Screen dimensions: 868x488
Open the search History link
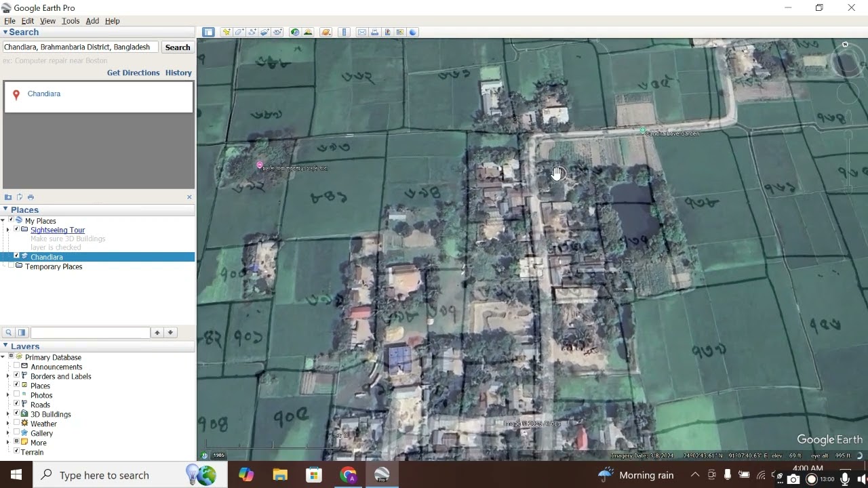(178, 73)
